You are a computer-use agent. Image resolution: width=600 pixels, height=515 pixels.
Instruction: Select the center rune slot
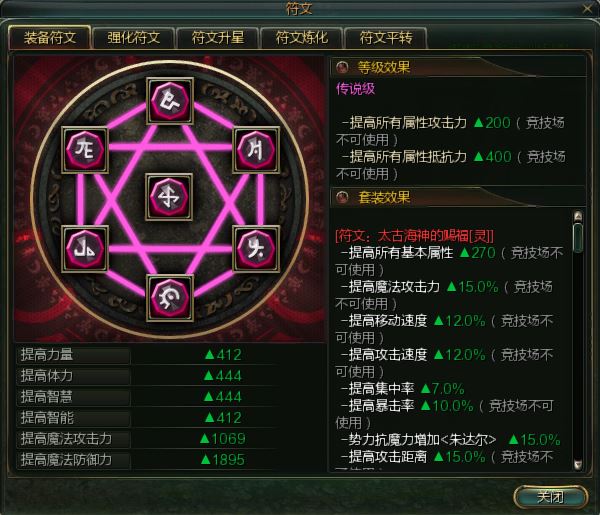[x=169, y=197]
